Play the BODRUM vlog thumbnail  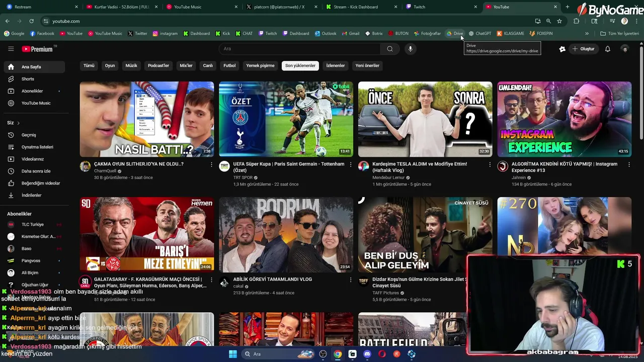point(286,234)
